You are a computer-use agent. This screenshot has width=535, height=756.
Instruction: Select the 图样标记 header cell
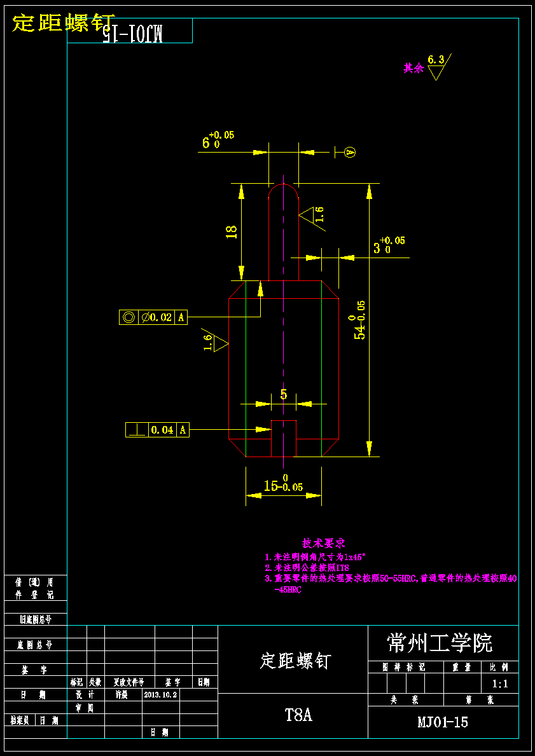click(405, 667)
